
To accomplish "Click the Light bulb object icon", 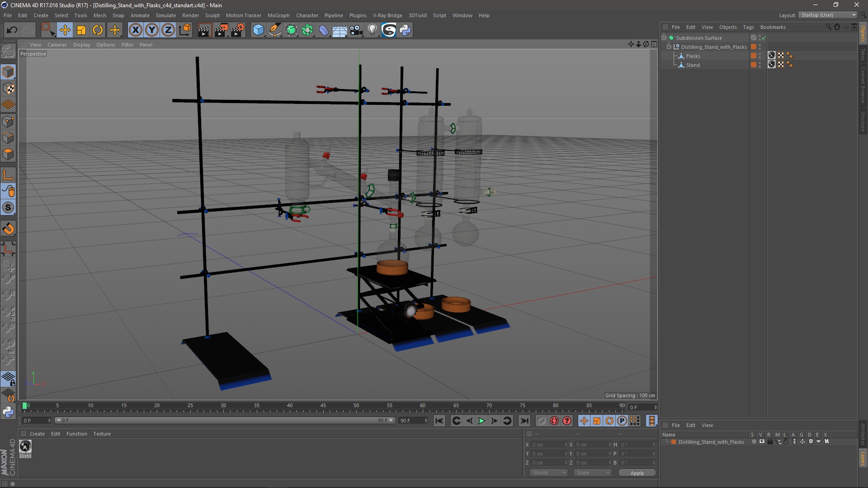I will click(x=372, y=30).
